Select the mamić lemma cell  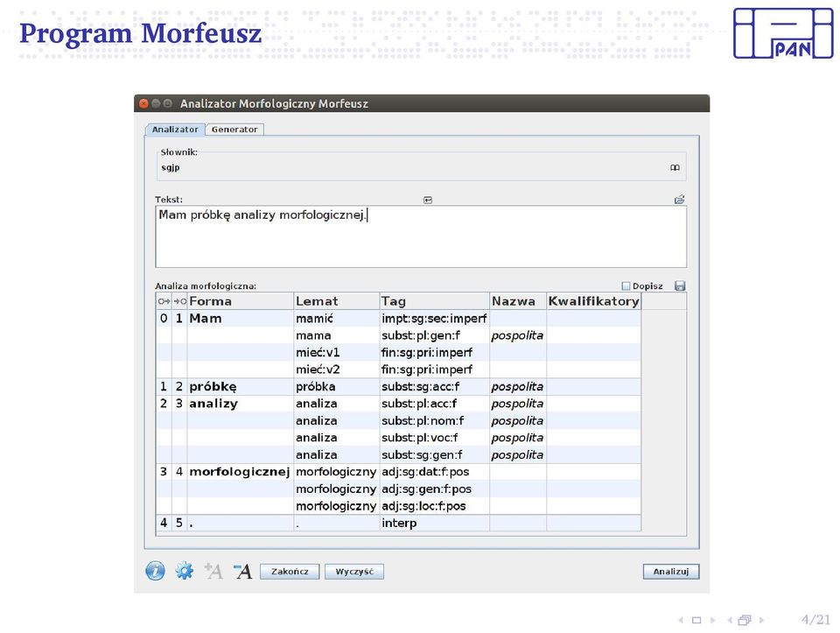[336, 319]
